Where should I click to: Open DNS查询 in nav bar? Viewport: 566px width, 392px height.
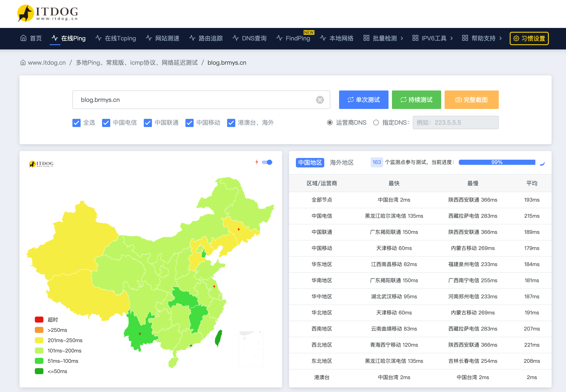tap(249, 38)
